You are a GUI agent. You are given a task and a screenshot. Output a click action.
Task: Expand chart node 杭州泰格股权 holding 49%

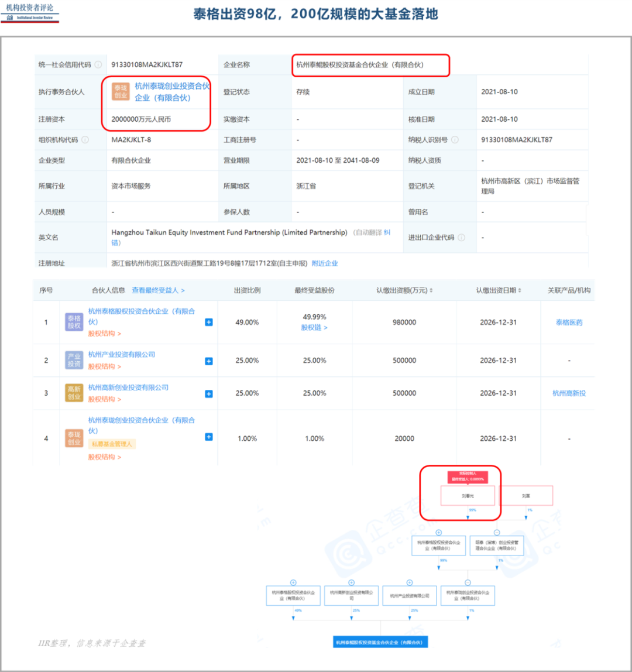[294, 582]
